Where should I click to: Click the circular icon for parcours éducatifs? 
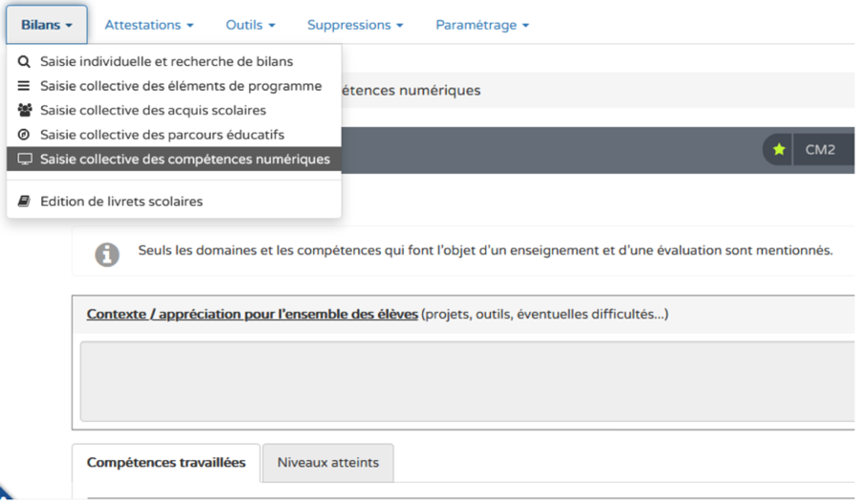coord(24,136)
